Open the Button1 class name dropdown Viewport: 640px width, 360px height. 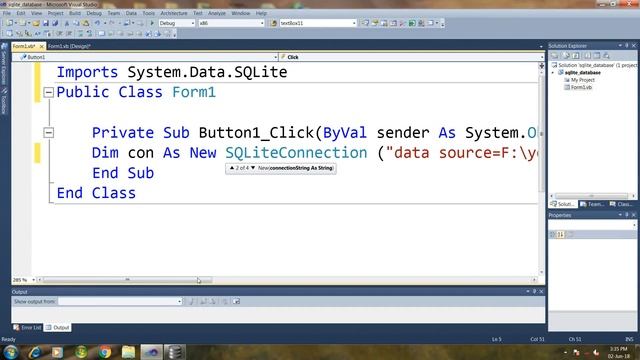pyautogui.click(x=276, y=57)
